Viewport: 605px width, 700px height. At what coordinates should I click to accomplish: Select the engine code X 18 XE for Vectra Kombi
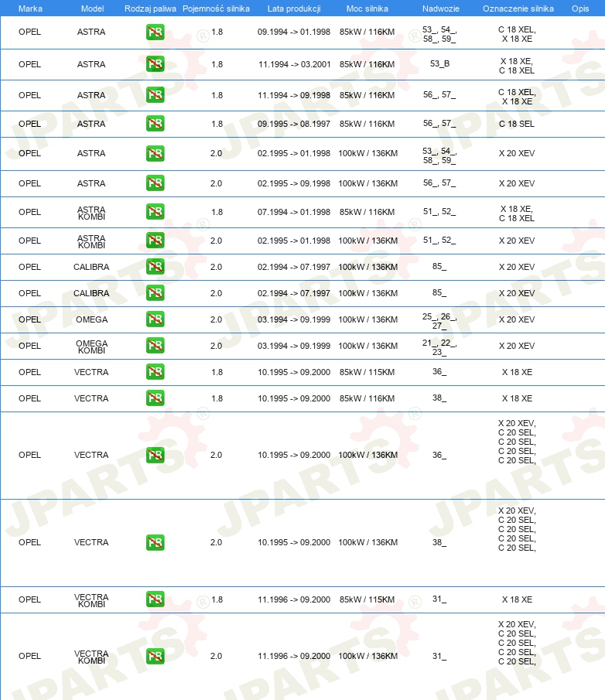(x=517, y=599)
